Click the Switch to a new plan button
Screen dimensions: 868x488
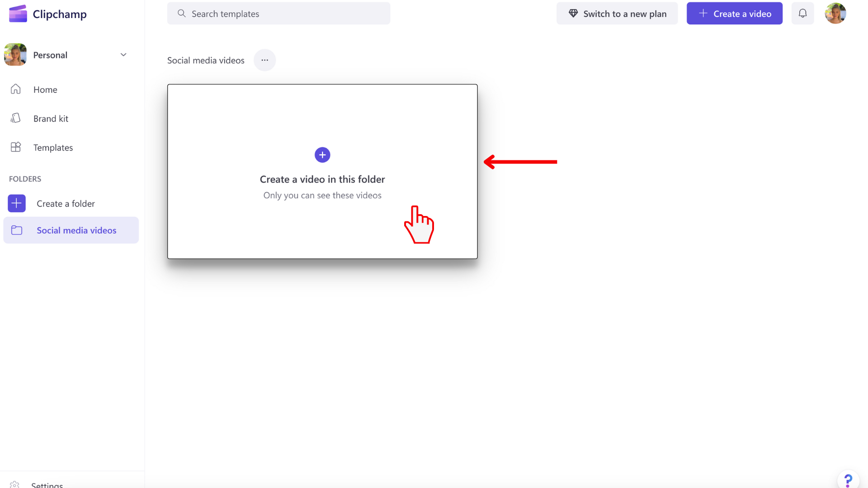pos(617,13)
